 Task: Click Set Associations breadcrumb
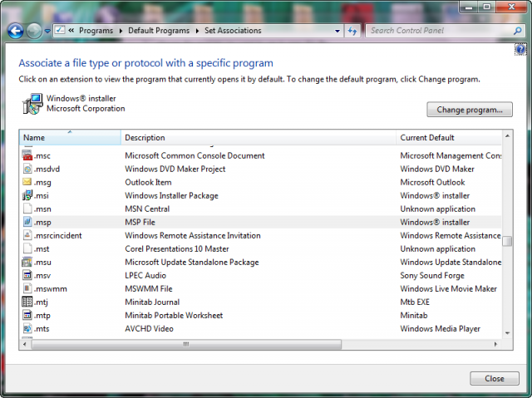pos(233,31)
